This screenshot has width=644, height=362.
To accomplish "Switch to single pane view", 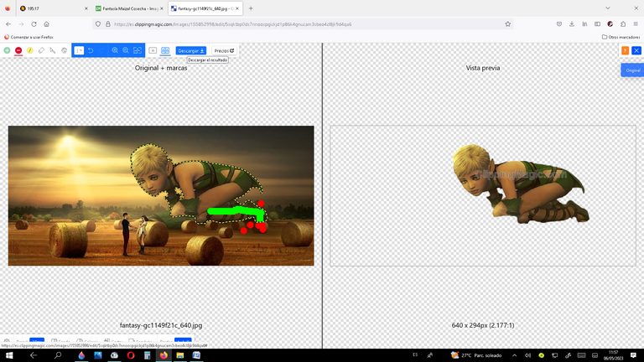I will point(153,50).
